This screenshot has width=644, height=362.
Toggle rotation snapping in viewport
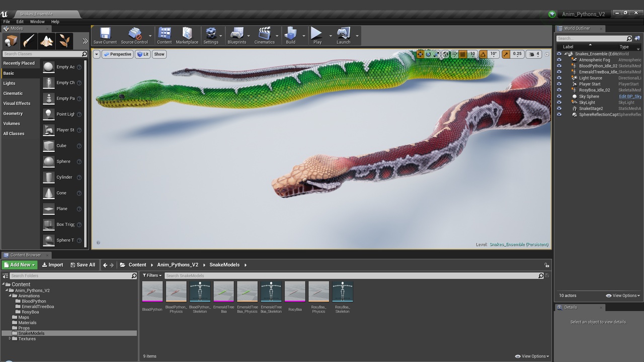coord(483,54)
